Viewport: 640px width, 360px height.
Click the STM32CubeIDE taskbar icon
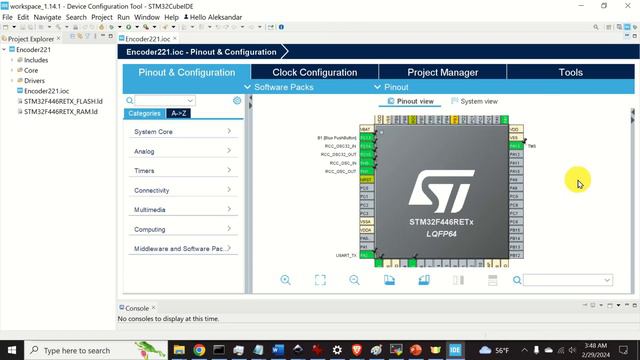click(x=455, y=350)
